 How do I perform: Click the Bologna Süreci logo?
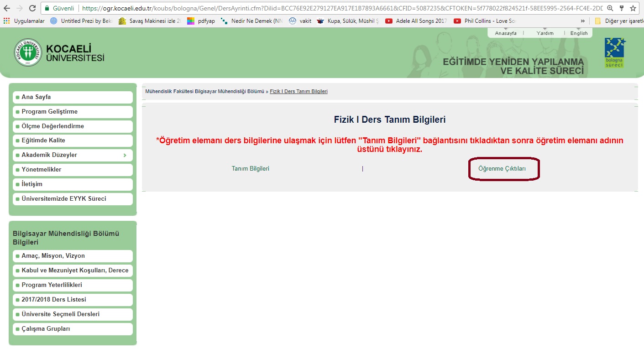[x=615, y=52]
